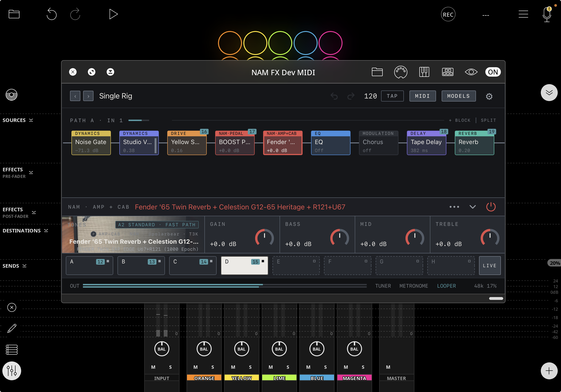561x392 pixels.
Task: Click the REC record button
Action: [448, 14]
